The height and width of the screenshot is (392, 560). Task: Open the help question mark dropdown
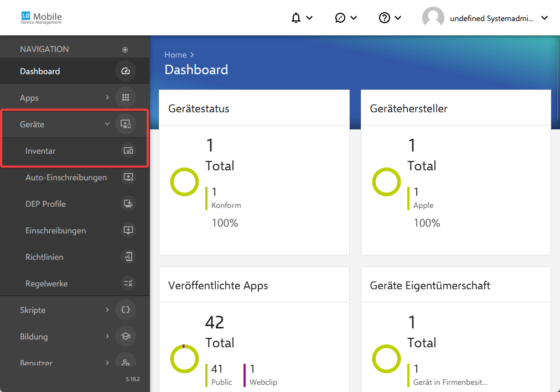390,18
